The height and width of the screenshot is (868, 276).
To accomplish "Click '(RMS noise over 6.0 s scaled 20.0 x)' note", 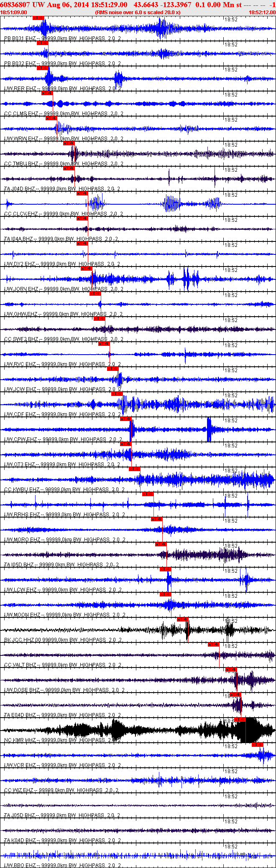I will point(138,13).
